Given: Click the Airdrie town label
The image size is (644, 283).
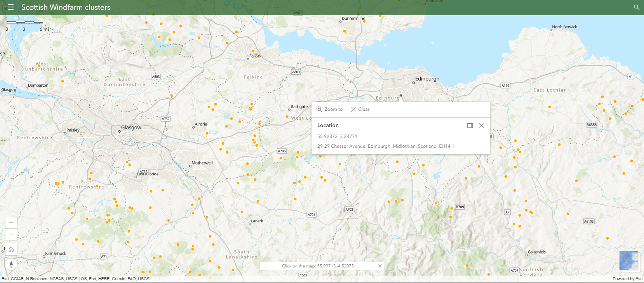Looking at the screenshot, I should pyautogui.click(x=201, y=124).
